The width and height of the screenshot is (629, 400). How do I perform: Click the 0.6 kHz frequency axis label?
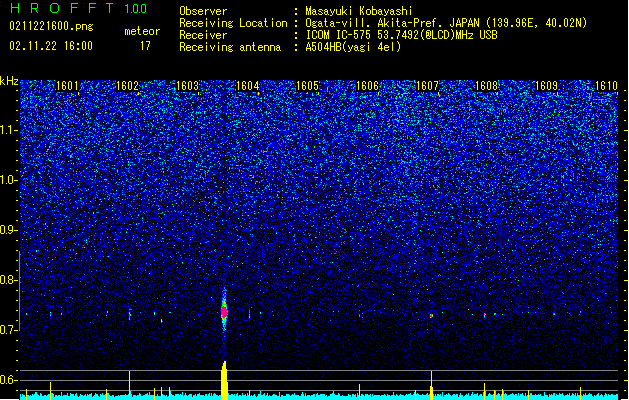point(9,380)
